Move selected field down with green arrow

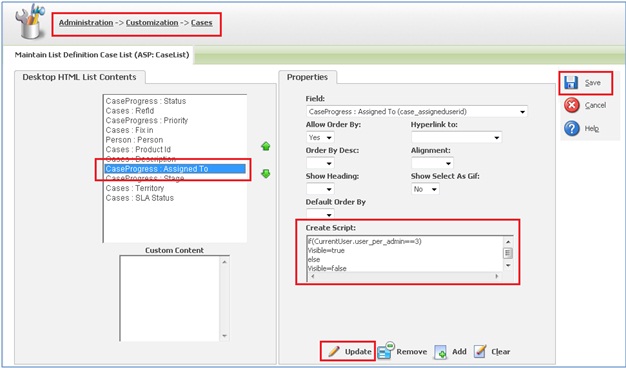(x=265, y=174)
